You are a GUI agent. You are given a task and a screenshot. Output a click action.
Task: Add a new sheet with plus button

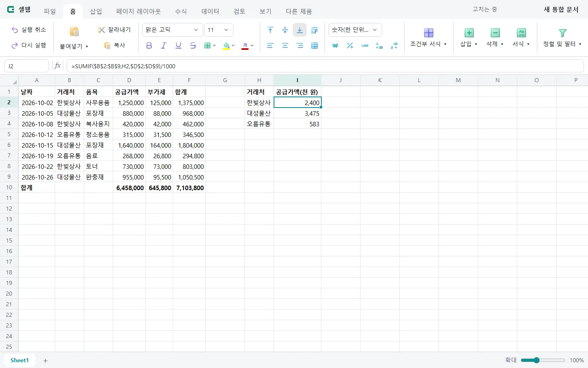[45, 361]
